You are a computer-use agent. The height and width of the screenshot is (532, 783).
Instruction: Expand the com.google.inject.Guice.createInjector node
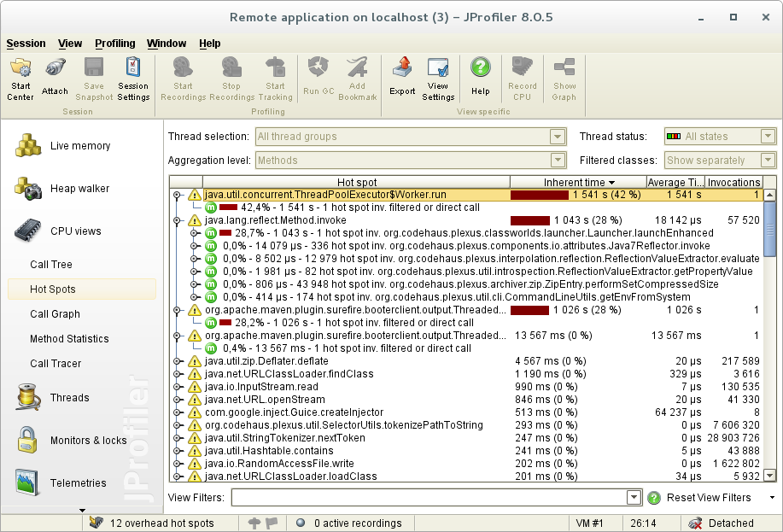[177, 412]
